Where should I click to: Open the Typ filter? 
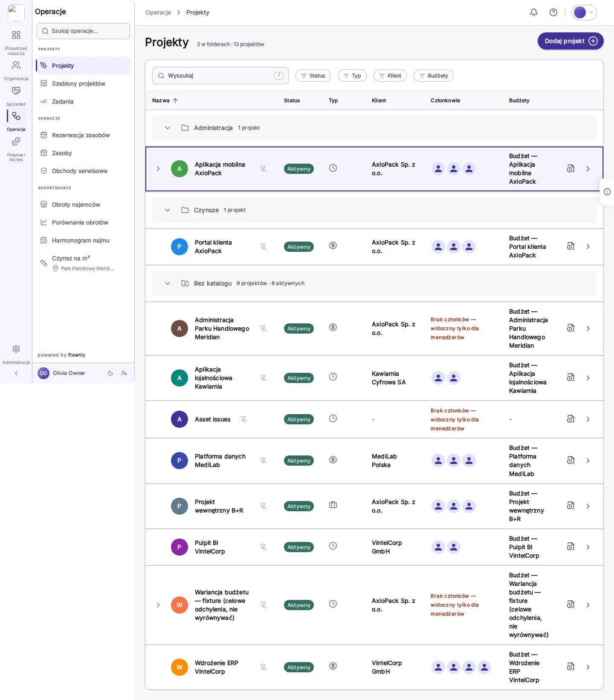[352, 76]
